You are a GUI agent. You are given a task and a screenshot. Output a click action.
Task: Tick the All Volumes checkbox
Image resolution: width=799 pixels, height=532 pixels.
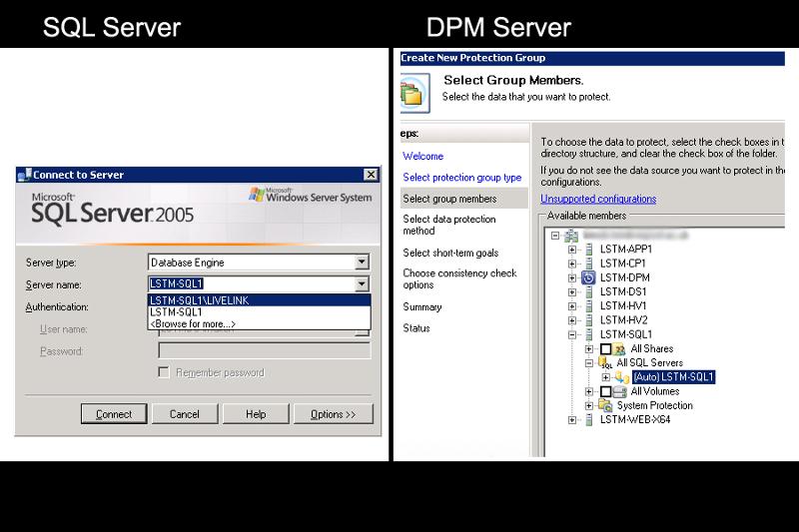tap(605, 391)
